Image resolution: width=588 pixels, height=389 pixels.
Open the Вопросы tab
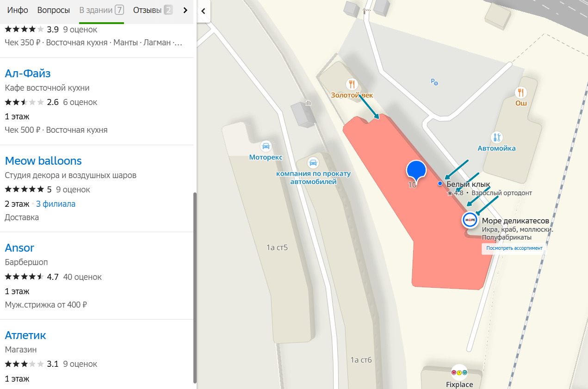point(54,10)
